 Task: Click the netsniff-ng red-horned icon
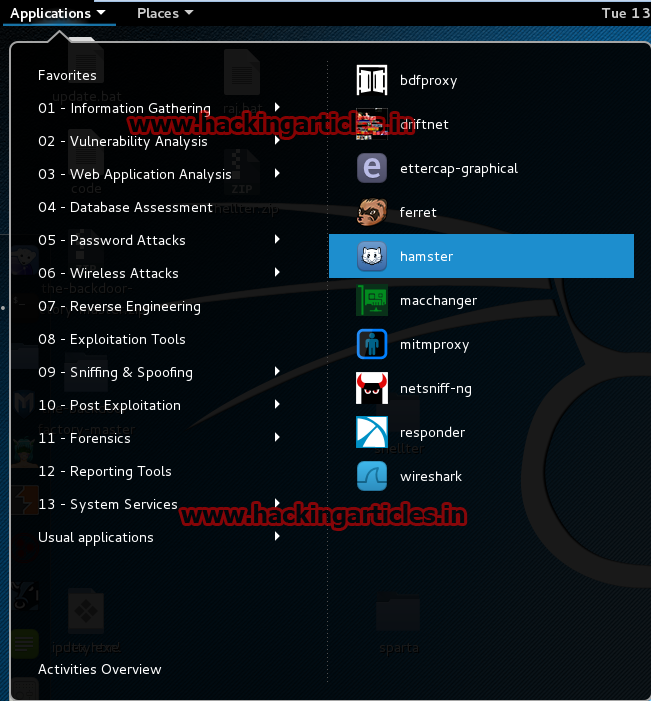(x=372, y=388)
